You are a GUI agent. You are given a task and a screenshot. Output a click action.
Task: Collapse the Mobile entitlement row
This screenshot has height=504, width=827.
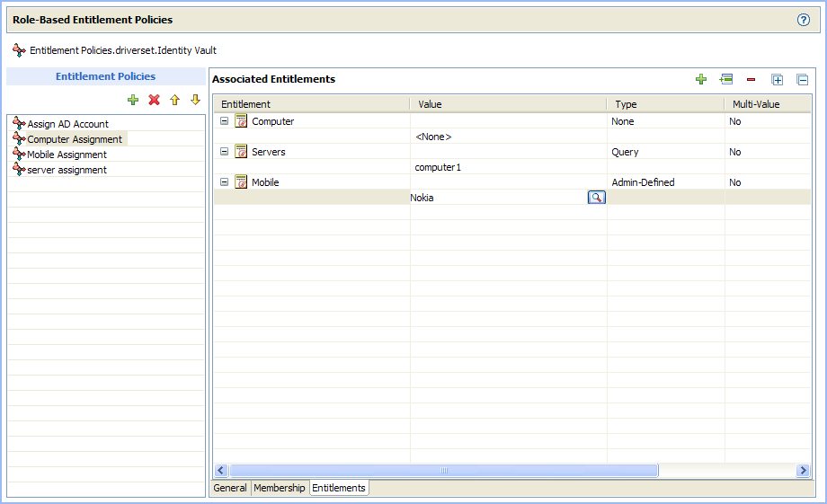coord(225,182)
